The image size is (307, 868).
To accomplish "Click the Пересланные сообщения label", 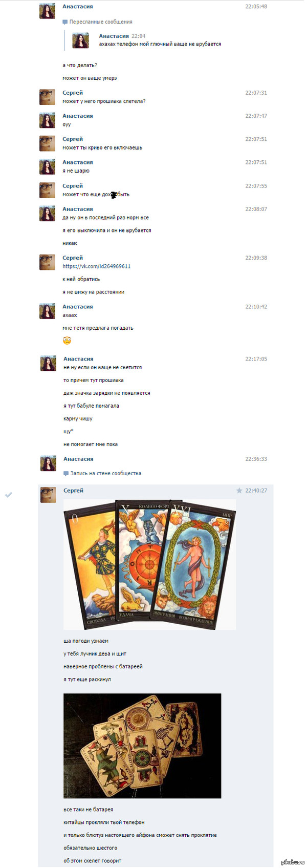I will click(x=101, y=22).
